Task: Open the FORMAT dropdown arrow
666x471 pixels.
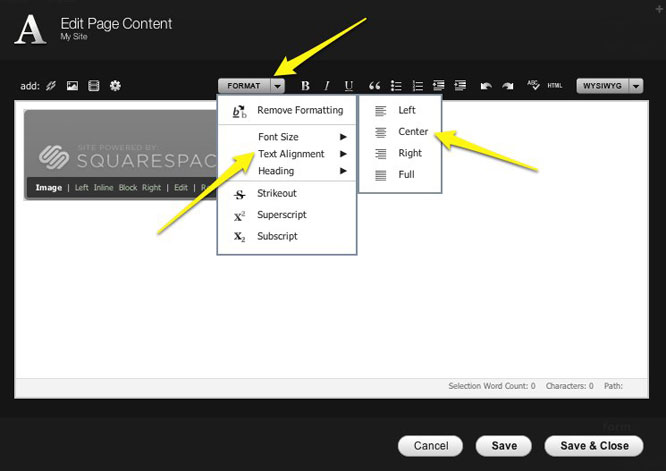Action: (x=278, y=86)
